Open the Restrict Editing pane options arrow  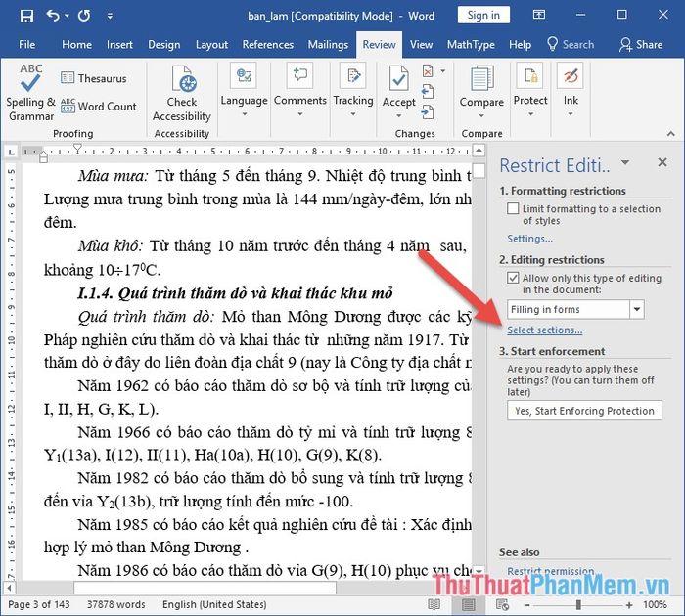tap(625, 163)
